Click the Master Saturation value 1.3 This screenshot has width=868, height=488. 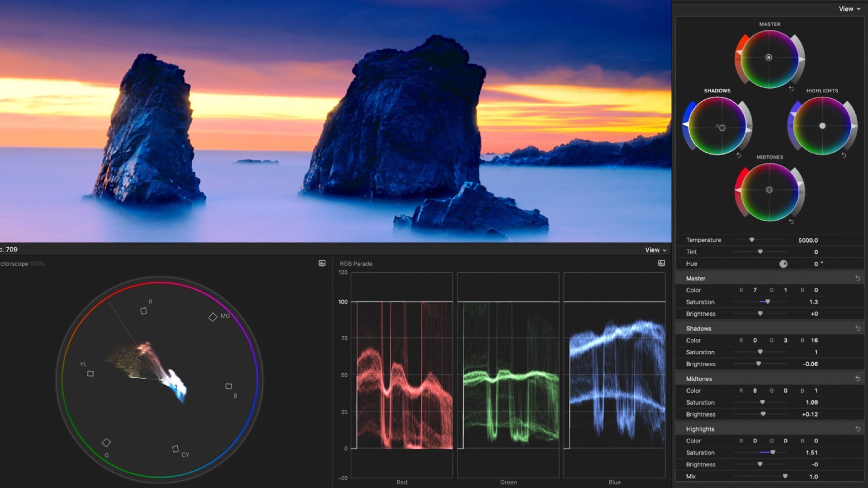[x=813, y=302]
